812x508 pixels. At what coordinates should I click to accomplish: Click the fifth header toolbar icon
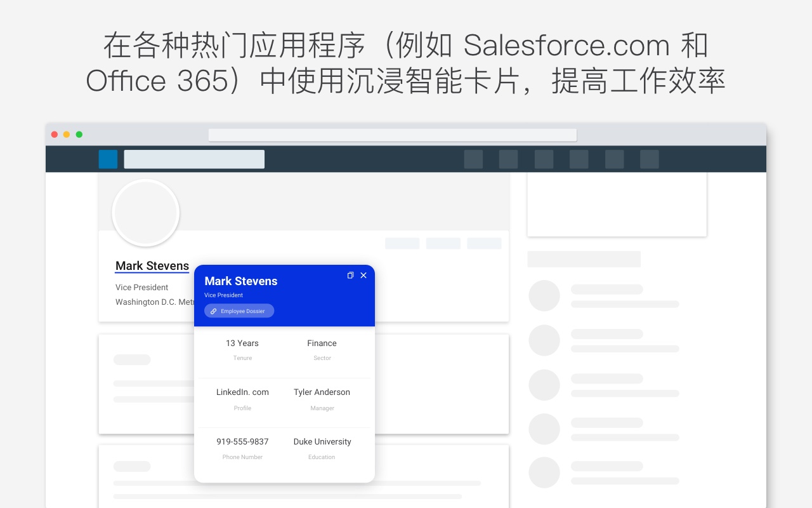pos(614,159)
